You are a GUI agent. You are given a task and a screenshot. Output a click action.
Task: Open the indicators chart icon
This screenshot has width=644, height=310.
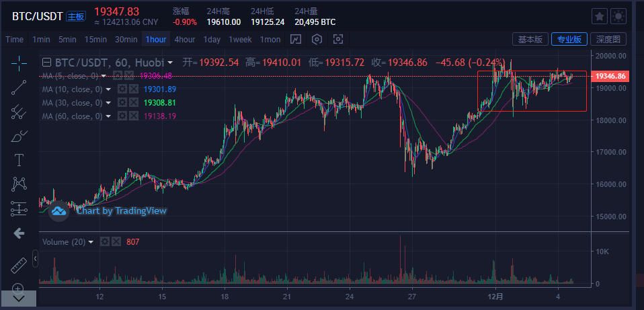(296, 39)
